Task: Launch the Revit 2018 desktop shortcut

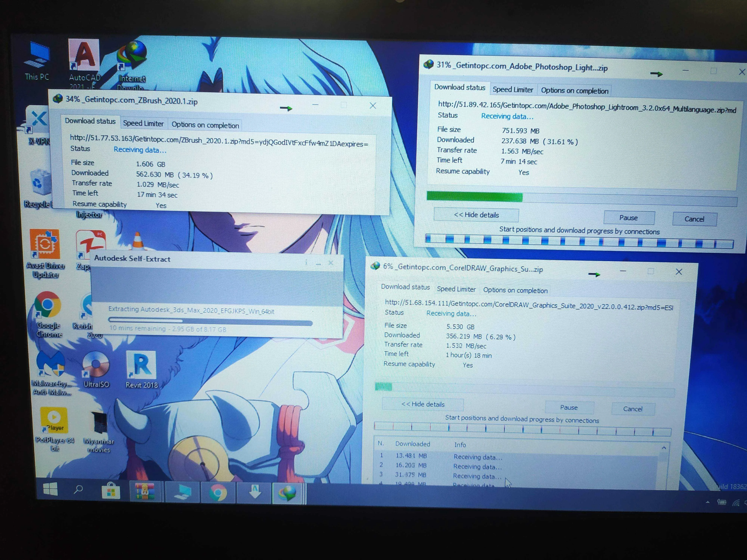Action: (x=142, y=369)
